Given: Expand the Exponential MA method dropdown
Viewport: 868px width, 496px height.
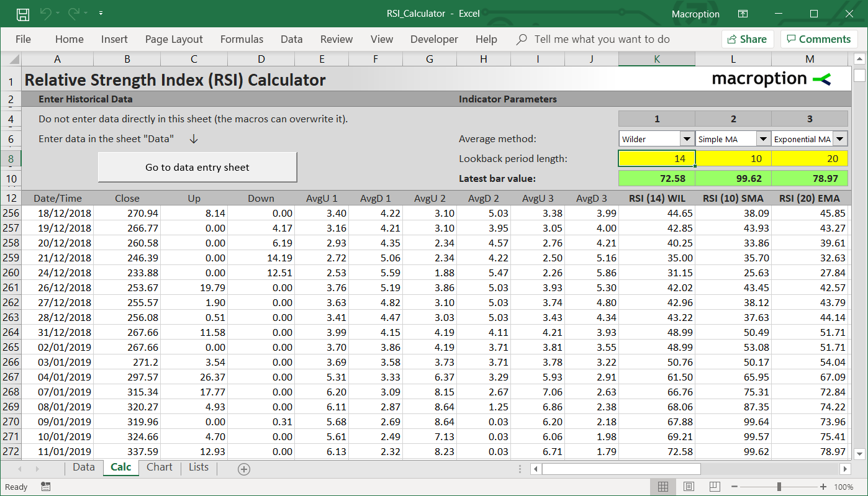Looking at the screenshot, I should point(840,139).
